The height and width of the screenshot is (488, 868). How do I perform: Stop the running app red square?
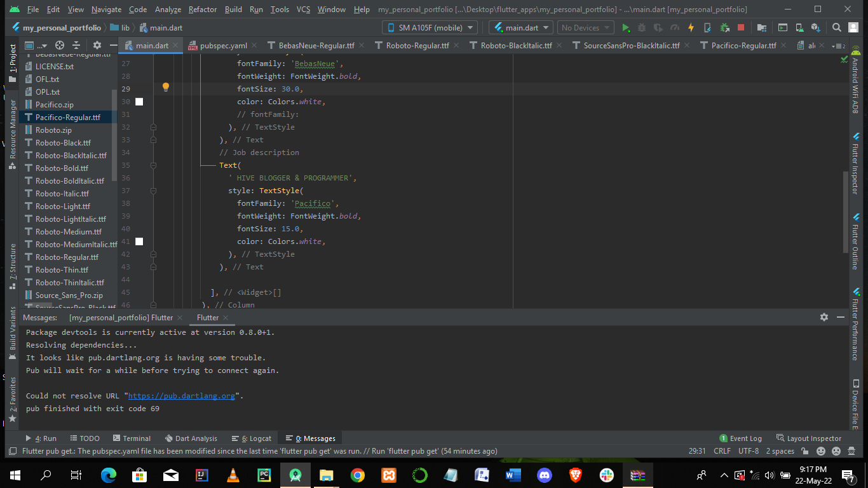tap(741, 28)
